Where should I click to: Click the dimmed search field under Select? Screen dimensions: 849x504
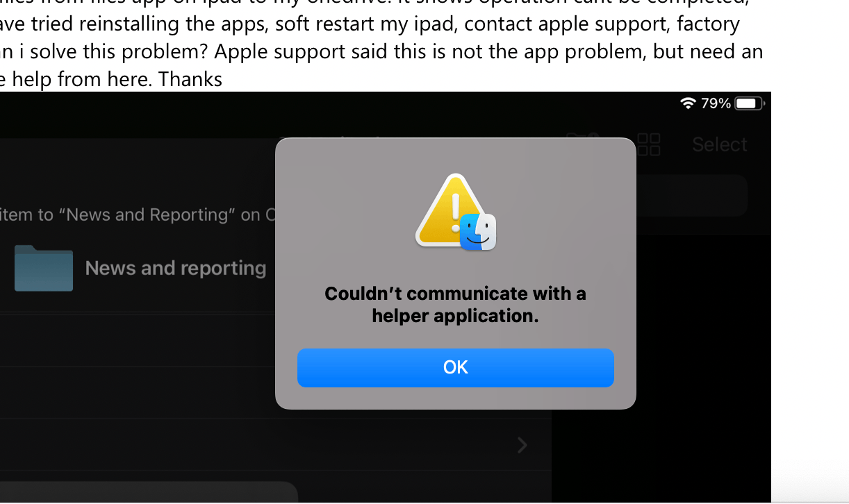[691, 195]
